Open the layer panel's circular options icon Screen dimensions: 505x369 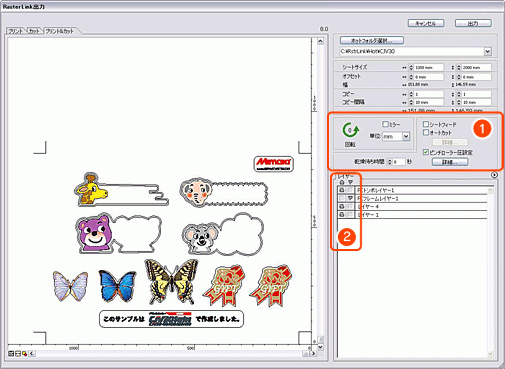(x=494, y=175)
